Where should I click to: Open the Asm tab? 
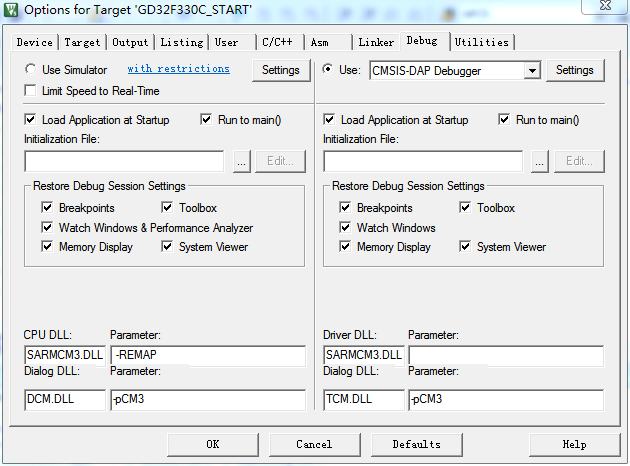[x=328, y=42]
